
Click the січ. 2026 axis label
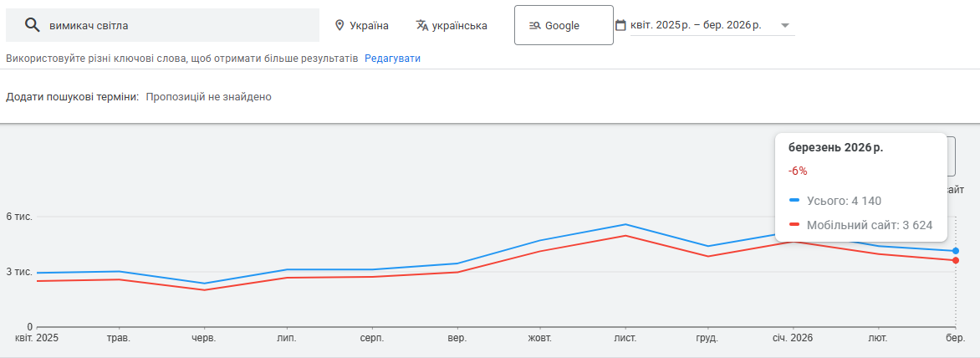[791, 338]
